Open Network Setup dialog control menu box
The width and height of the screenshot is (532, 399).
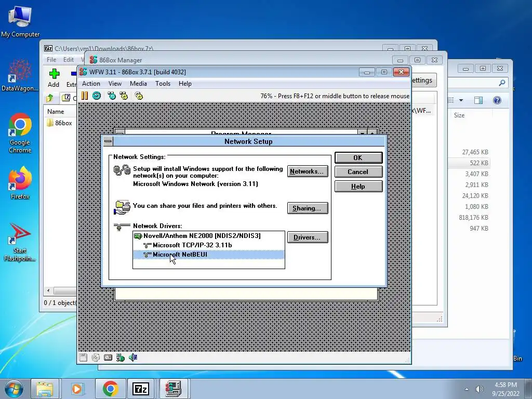point(108,141)
